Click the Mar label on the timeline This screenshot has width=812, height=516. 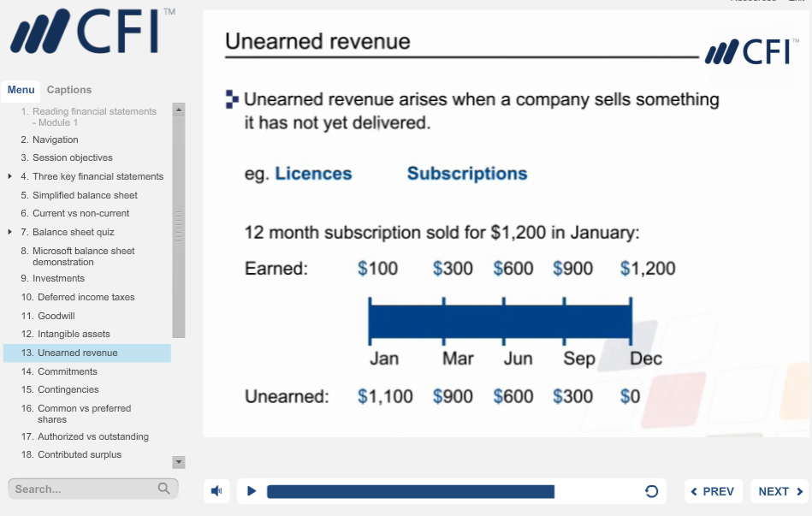pyautogui.click(x=458, y=359)
